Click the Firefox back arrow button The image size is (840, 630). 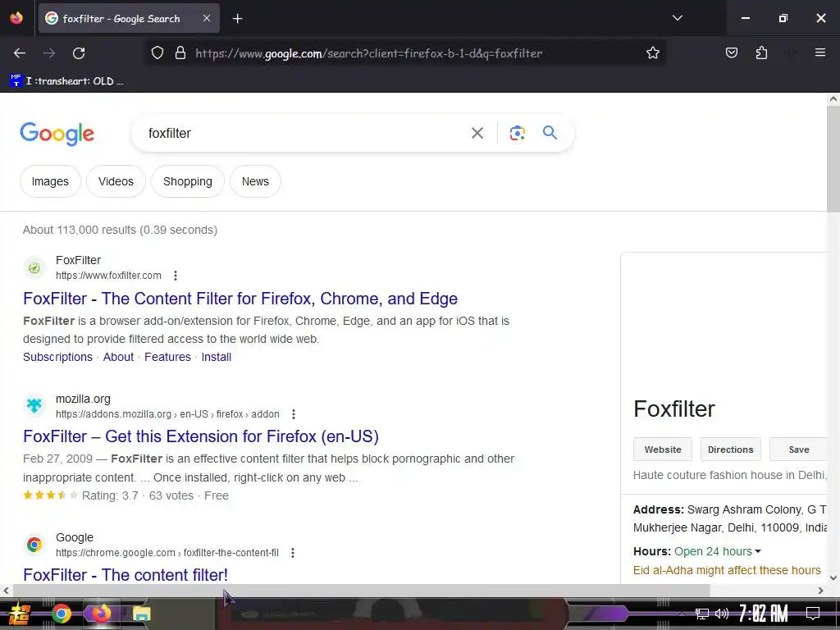(x=20, y=53)
